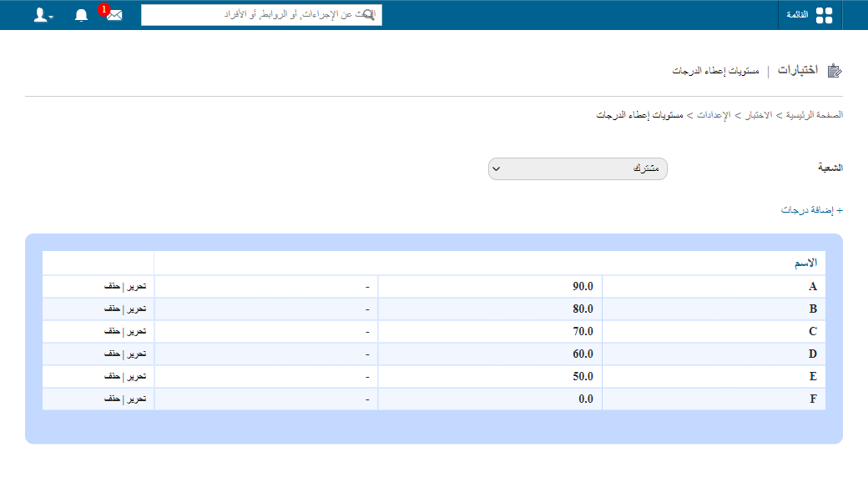Viewport: 868px width, 477px height.
Task: Click حذف for grade E
Action: [113, 376]
